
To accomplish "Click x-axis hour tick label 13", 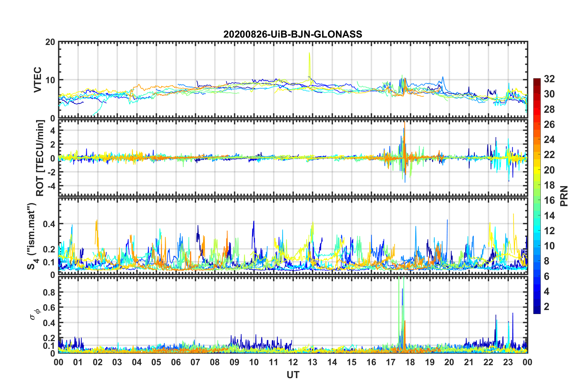I will (x=312, y=362).
